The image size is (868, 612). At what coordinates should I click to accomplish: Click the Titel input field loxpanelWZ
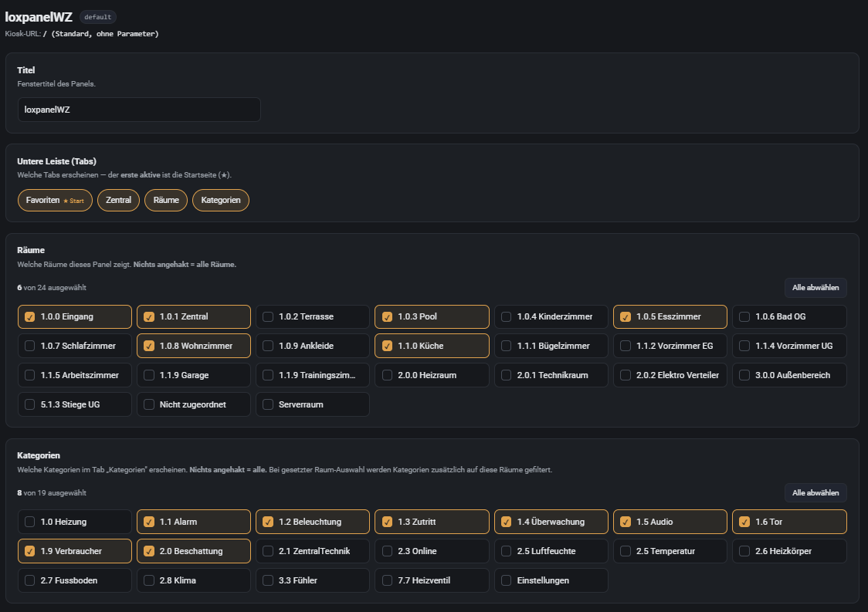click(139, 110)
